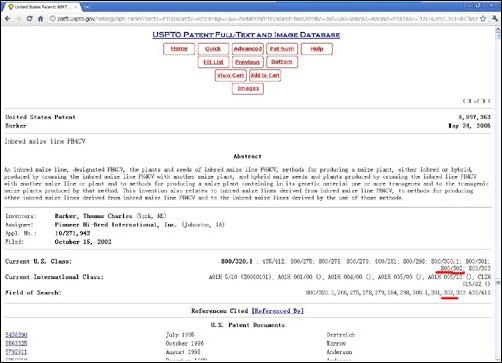This screenshot has width=502, height=363.
Task: Open the Quick search button
Action: tap(213, 49)
